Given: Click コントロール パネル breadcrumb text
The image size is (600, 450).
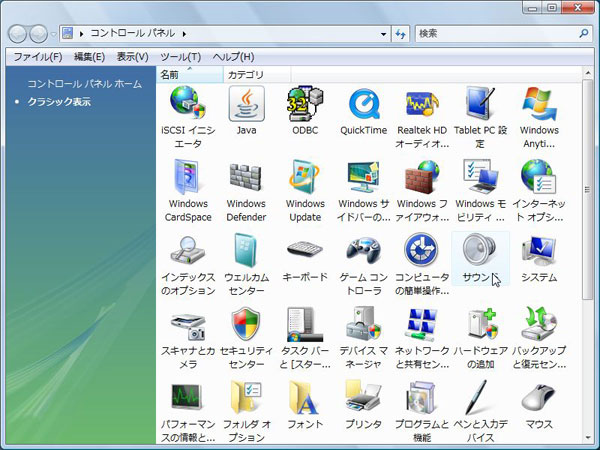Looking at the screenshot, I should click(133, 34).
